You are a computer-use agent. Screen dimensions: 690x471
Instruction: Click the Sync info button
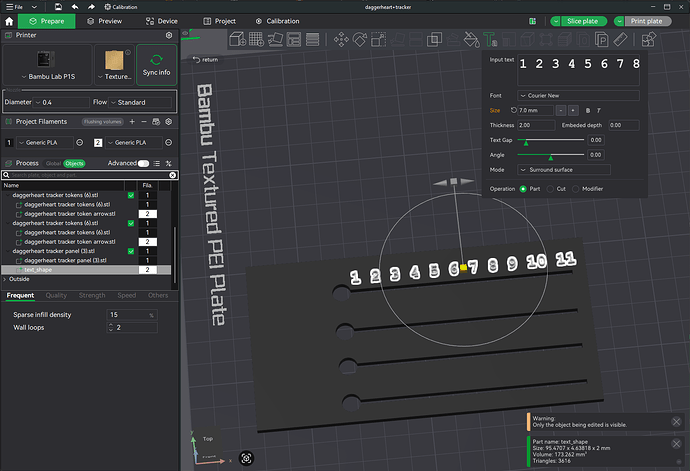[x=157, y=65]
